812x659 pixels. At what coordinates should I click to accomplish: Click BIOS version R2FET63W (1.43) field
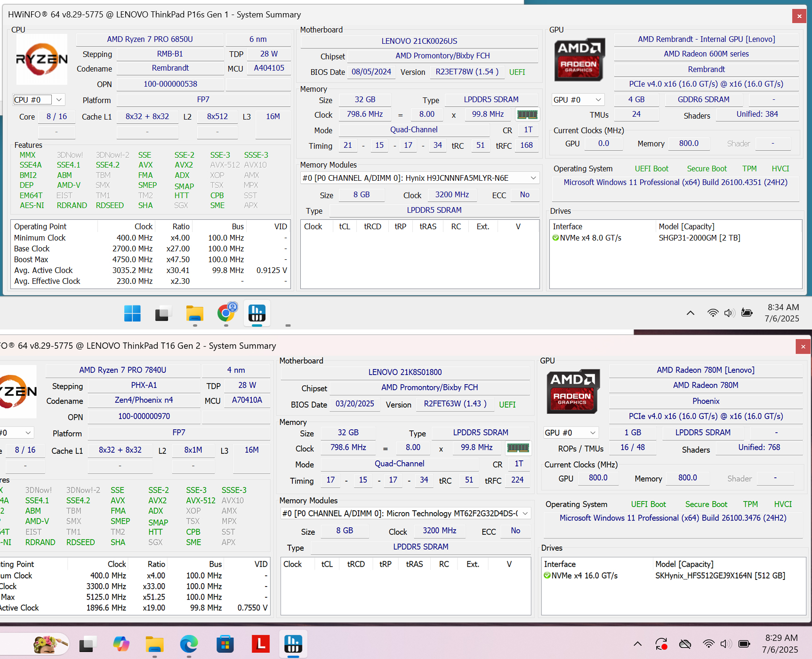click(x=455, y=404)
